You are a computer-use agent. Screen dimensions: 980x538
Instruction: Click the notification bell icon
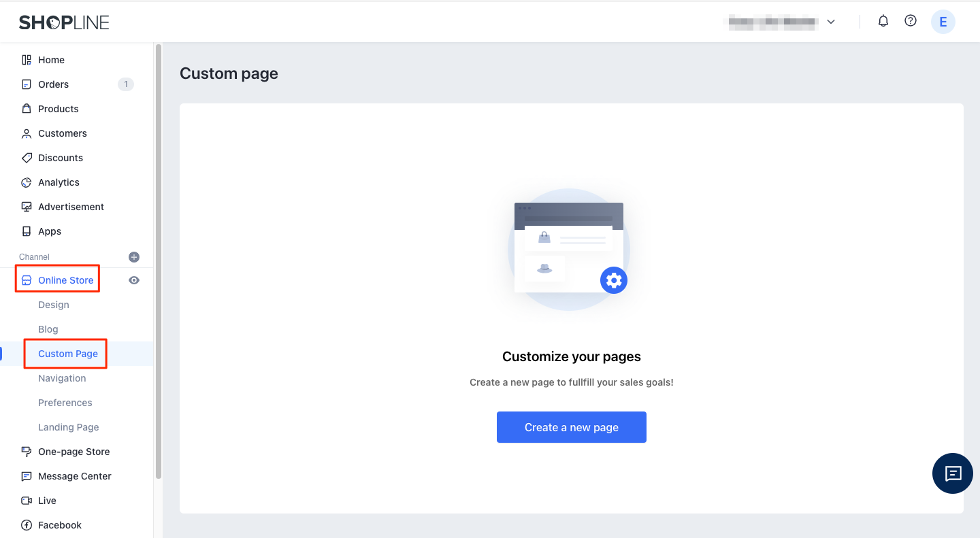[883, 21]
